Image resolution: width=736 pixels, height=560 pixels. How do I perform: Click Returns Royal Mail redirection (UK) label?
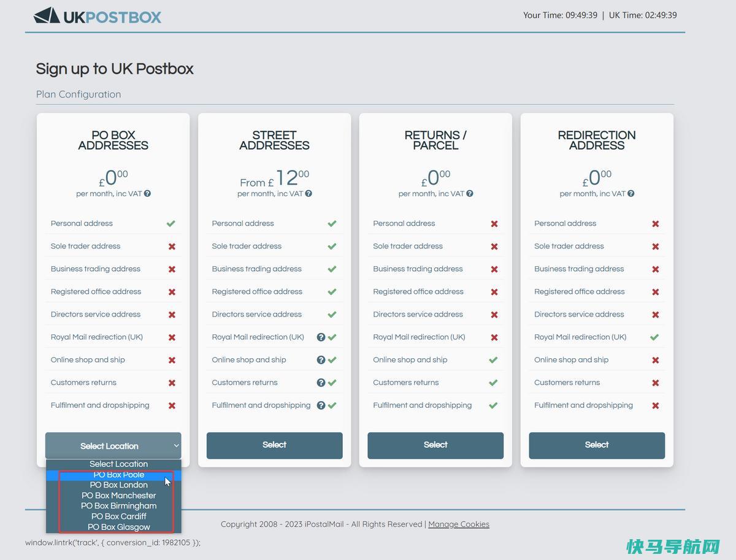419,337
